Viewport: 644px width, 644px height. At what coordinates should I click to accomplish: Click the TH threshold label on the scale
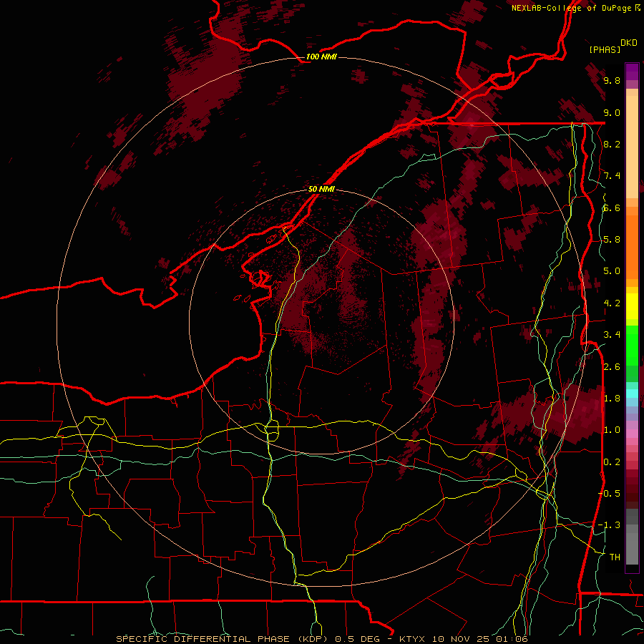615,557
